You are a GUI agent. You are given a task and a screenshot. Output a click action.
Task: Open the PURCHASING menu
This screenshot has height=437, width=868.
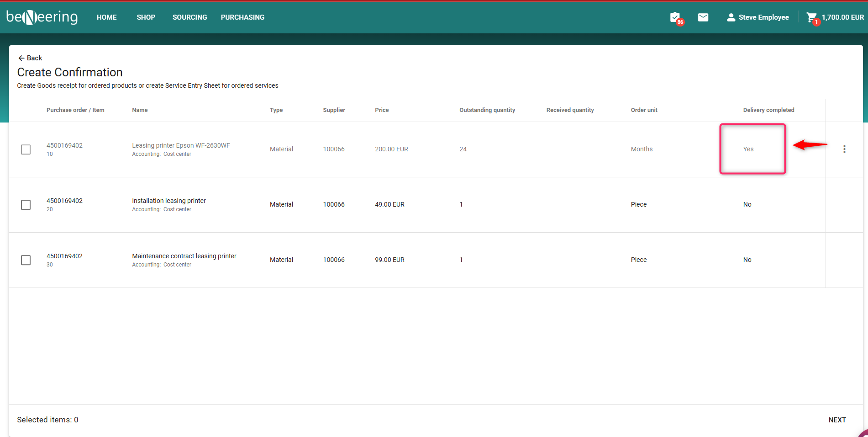[x=242, y=17]
